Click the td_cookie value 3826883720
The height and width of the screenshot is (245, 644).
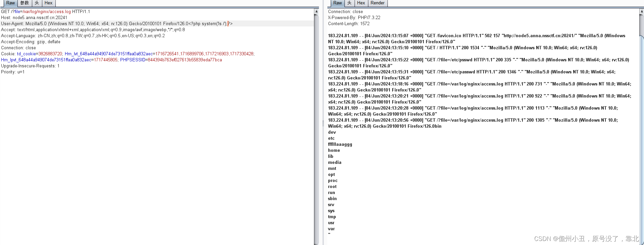tap(50, 54)
